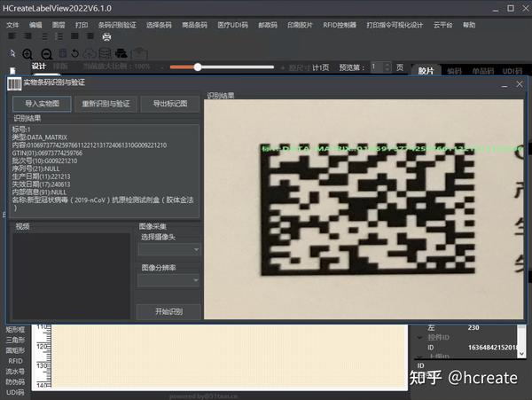
Task: Click the barcode icon of the dialog title
Action: click(14, 83)
